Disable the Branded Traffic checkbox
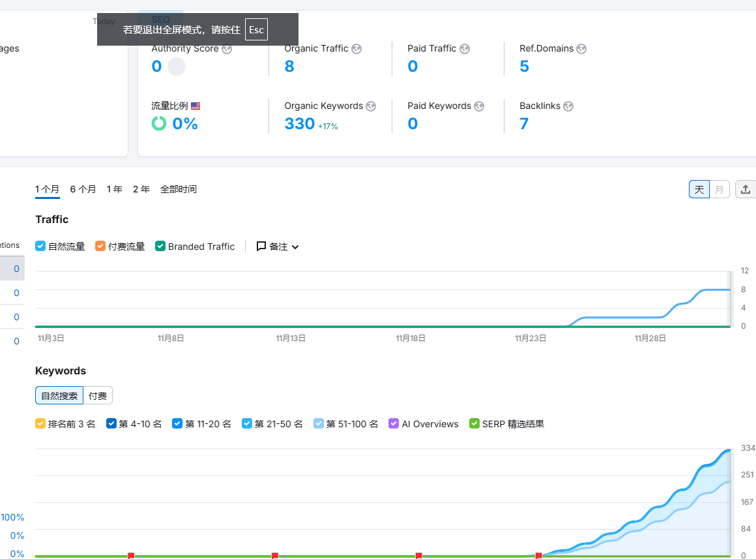756x559 pixels. [160, 247]
